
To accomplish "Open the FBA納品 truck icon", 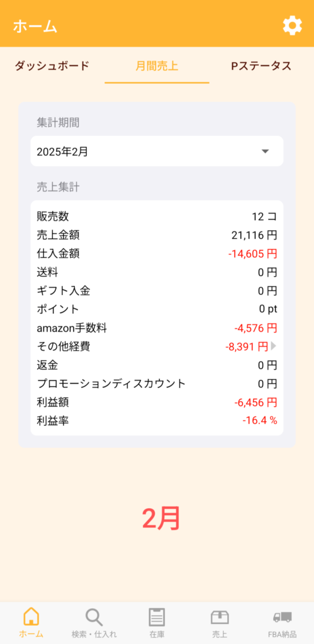I will 283,617.
